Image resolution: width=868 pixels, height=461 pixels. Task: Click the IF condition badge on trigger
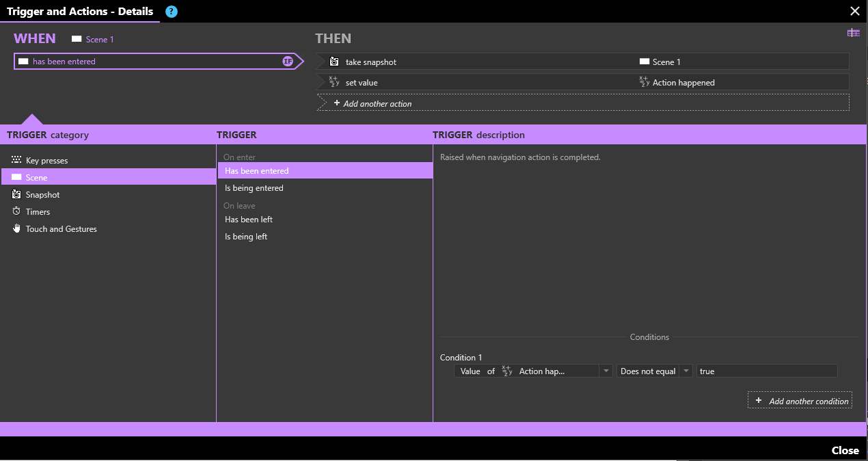point(288,62)
